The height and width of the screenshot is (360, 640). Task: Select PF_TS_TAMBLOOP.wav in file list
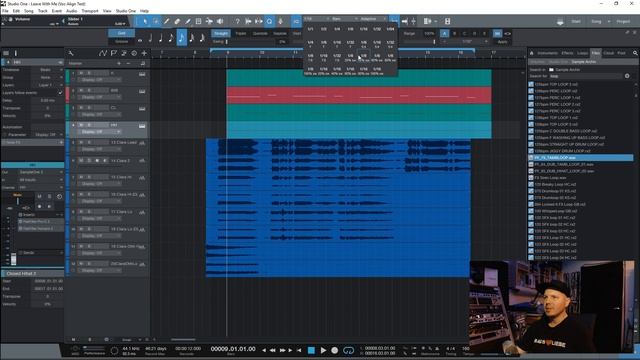click(x=580, y=158)
